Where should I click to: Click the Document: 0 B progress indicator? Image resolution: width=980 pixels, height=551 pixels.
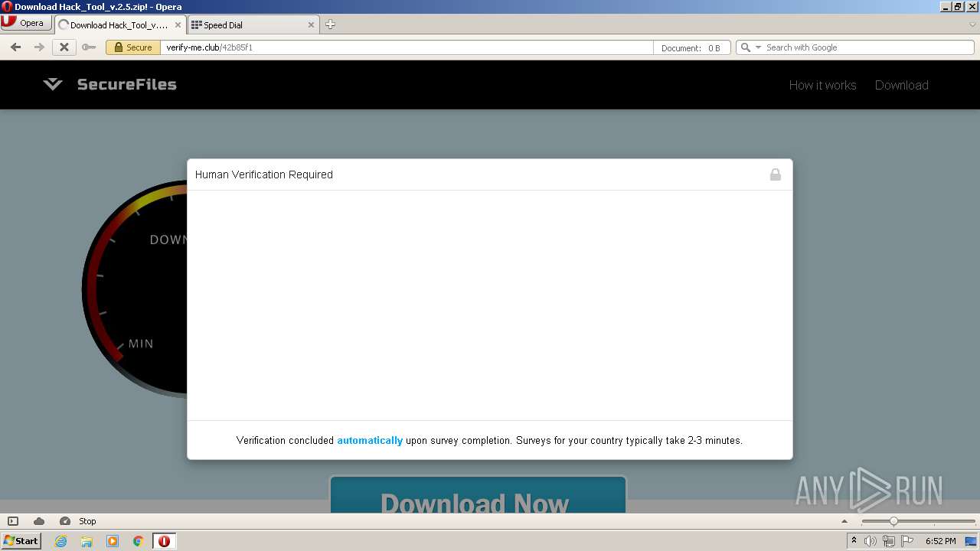pyautogui.click(x=691, y=47)
